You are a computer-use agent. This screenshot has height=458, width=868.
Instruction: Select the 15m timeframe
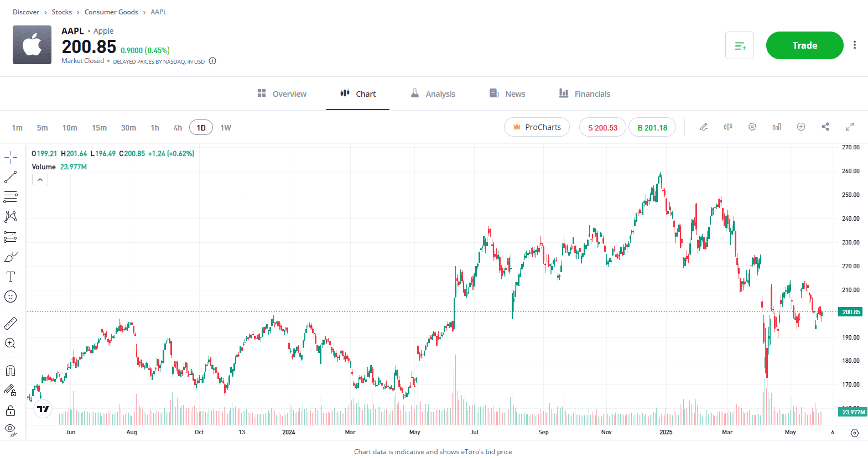coord(100,128)
